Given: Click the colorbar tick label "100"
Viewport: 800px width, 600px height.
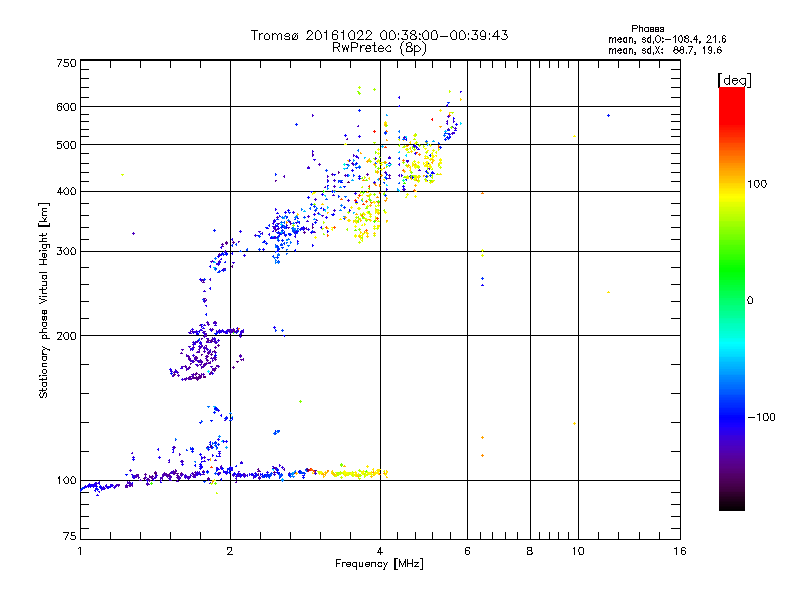Looking at the screenshot, I should (757, 184).
